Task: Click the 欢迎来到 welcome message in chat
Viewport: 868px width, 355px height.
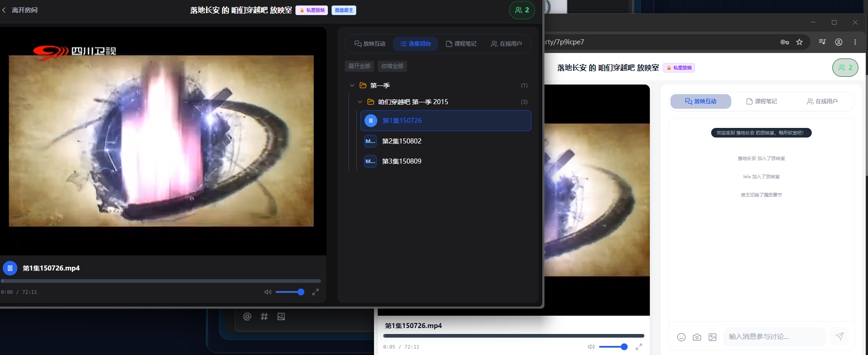Action: coord(761,133)
